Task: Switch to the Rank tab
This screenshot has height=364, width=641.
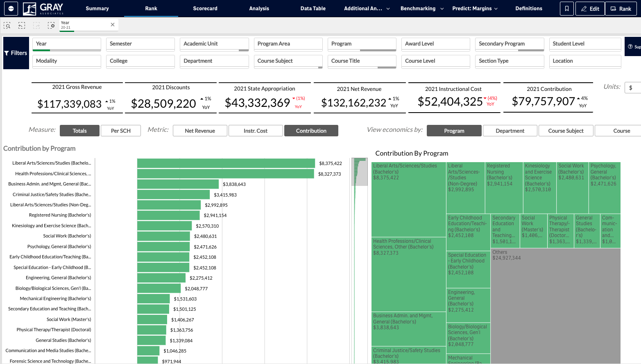Action: click(x=151, y=8)
